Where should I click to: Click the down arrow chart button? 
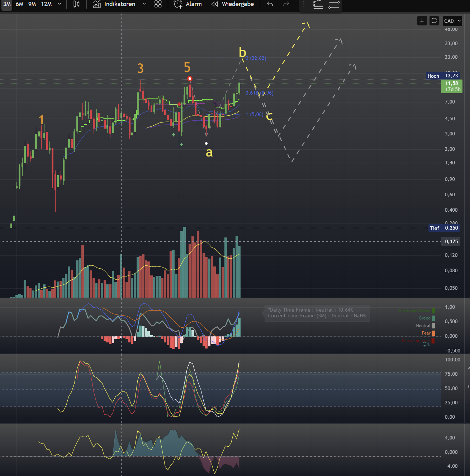click(422, 21)
